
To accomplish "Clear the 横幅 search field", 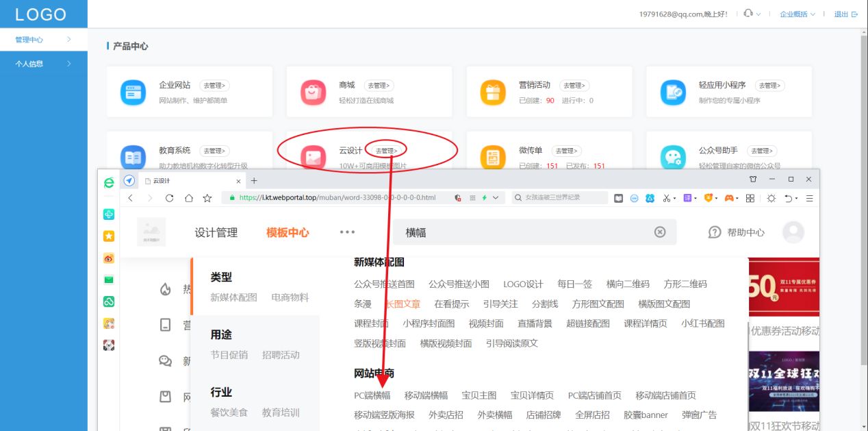I will click(660, 232).
